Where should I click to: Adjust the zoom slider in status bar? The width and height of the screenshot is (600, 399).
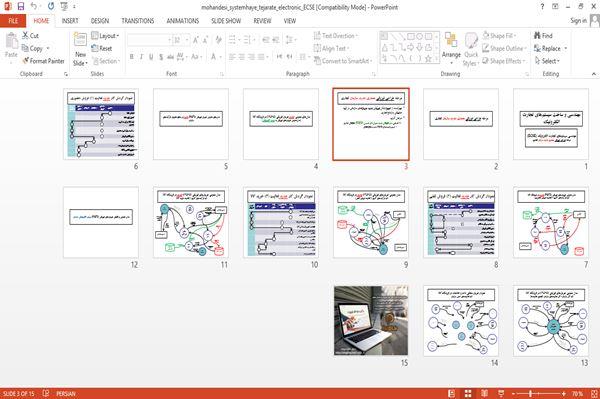[531, 393]
